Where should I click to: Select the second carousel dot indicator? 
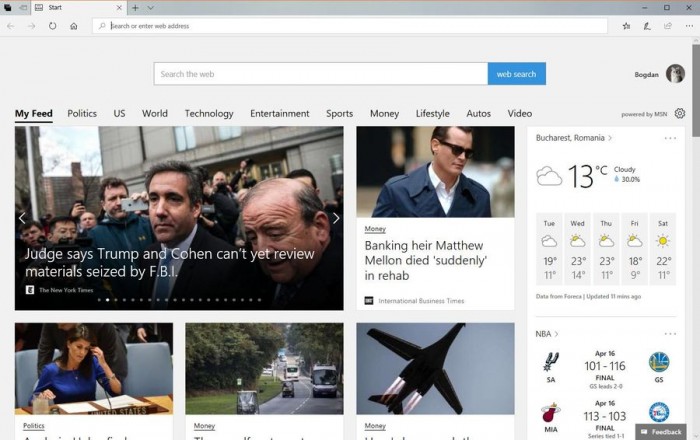click(108, 300)
